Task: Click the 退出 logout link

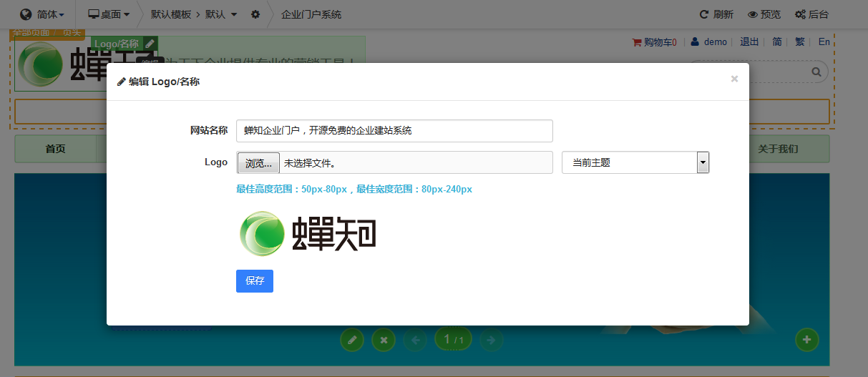Action: [x=749, y=42]
